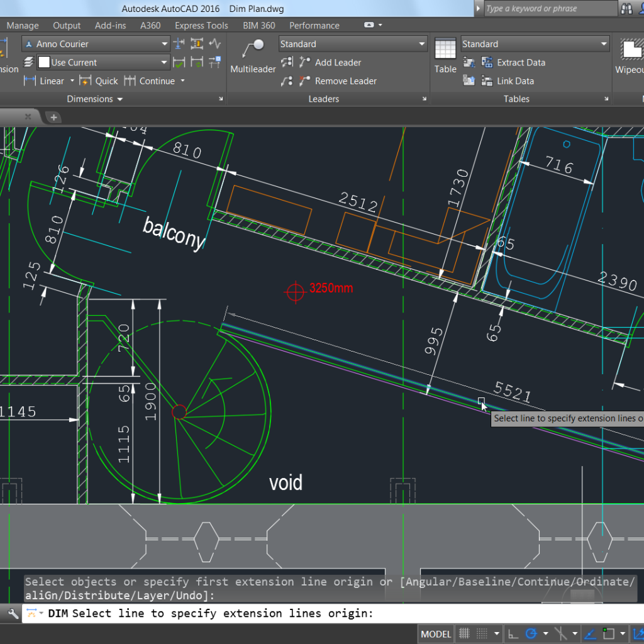Click the download-from-source icon left of Link Data

pos(469,81)
